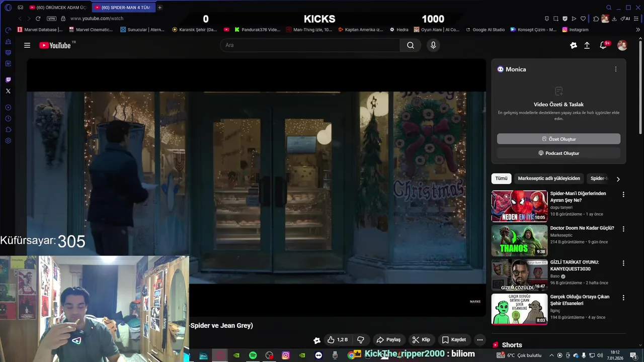This screenshot has height=362, width=644.
Task: Open browser downloads icon
Action: [x=614, y=19]
